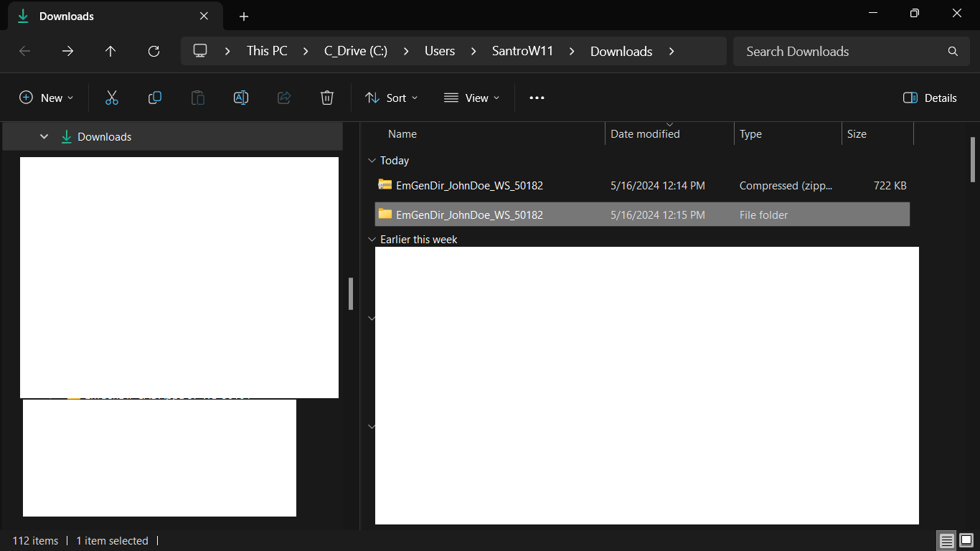Go back with the left arrow

[24, 51]
